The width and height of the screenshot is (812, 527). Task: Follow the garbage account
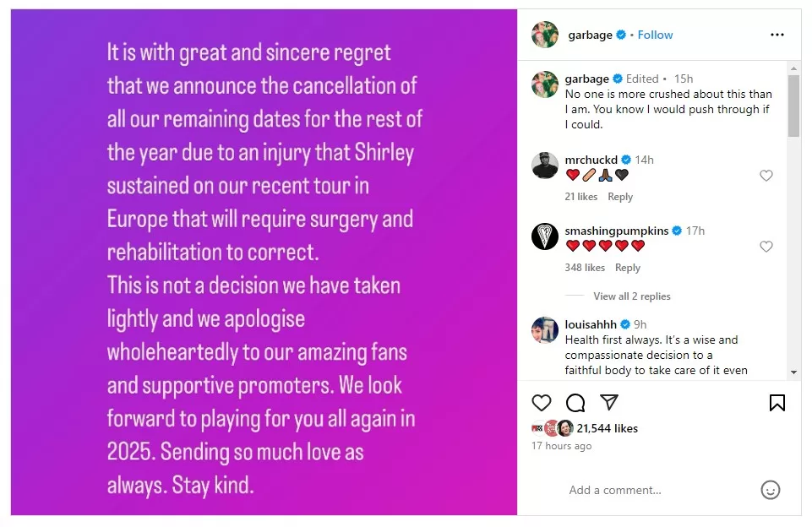(655, 35)
